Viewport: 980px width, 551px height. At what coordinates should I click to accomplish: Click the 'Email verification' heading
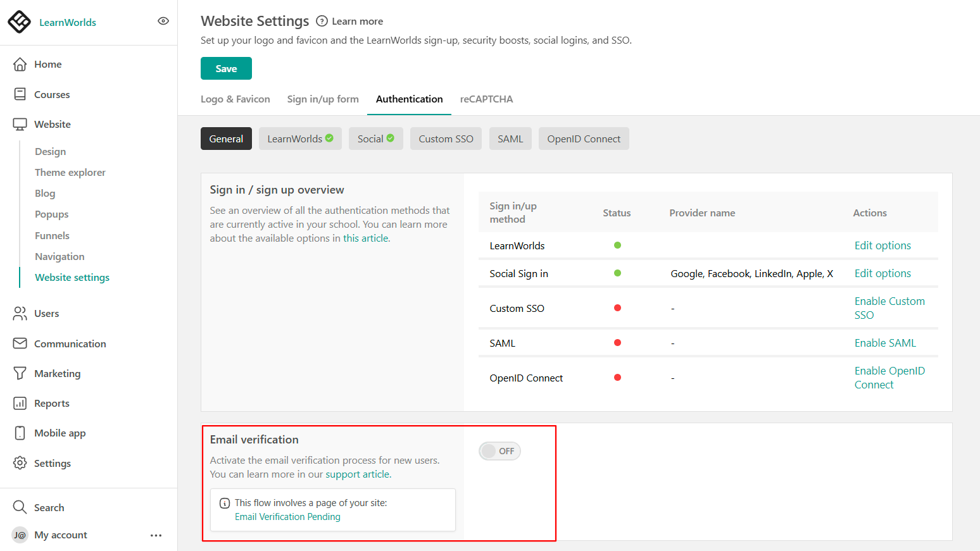click(x=254, y=440)
